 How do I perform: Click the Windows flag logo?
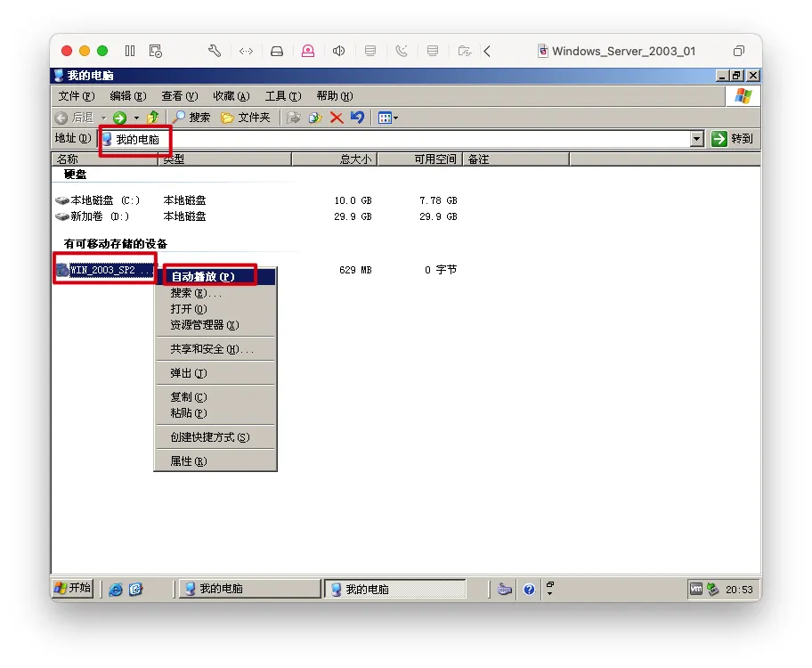743,96
